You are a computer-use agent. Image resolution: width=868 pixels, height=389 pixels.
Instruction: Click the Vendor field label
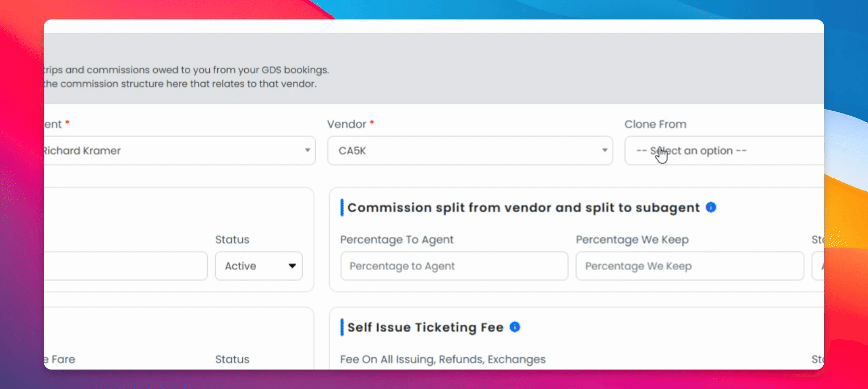coord(350,124)
